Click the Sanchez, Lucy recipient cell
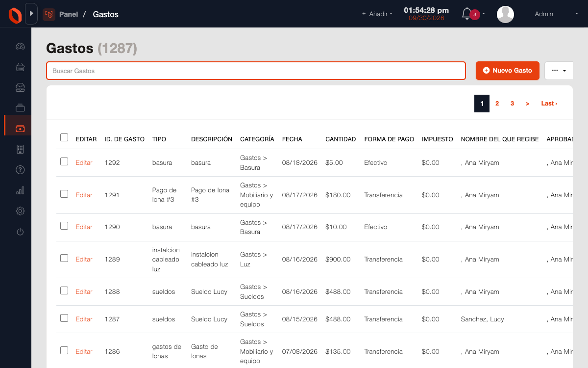This screenshot has height=368, width=588. [x=482, y=319]
